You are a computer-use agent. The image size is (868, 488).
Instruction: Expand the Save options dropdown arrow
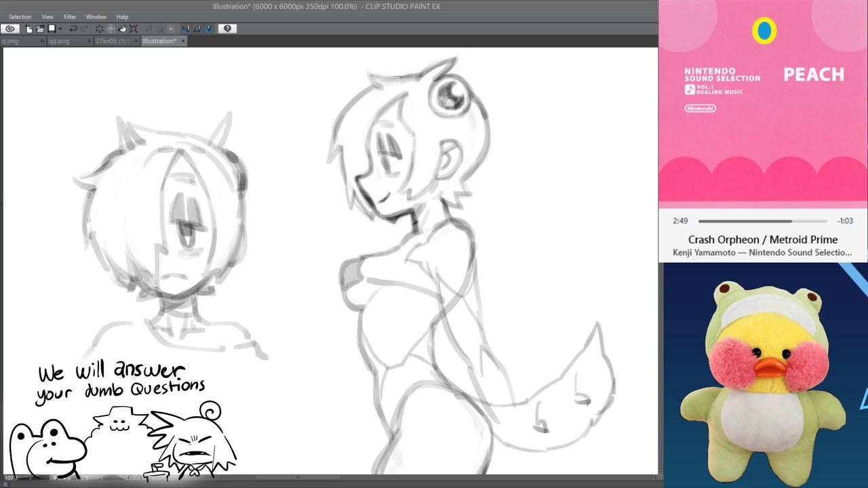click(x=60, y=29)
